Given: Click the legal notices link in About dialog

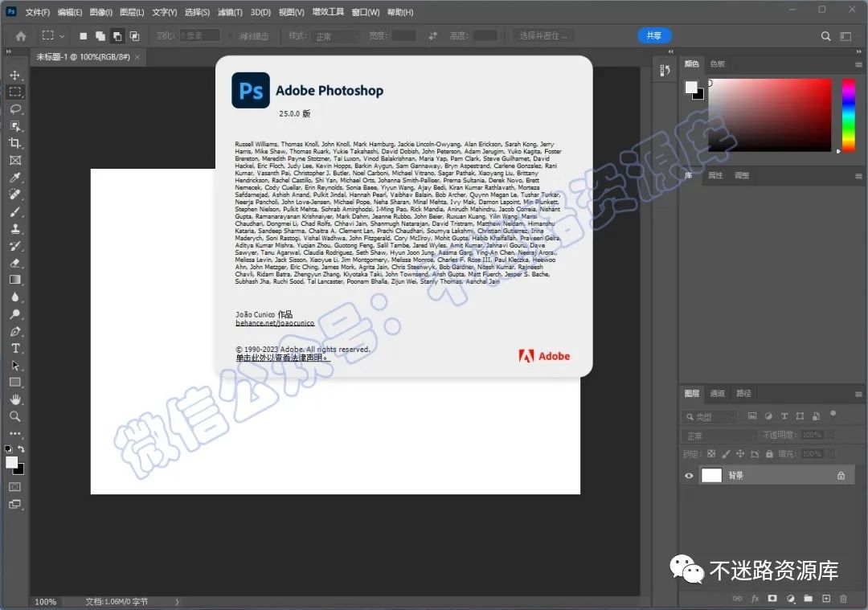Looking at the screenshot, I should tap(281, 358).
